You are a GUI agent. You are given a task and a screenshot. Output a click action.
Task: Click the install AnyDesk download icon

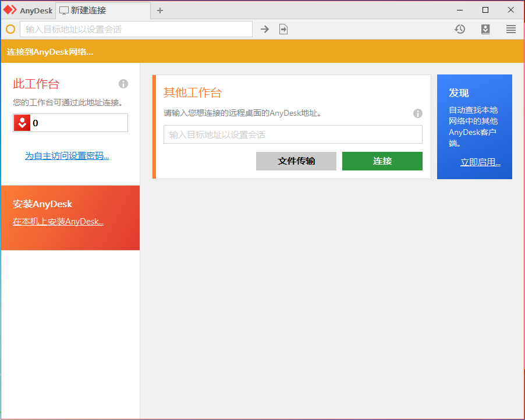coord(485,29)
